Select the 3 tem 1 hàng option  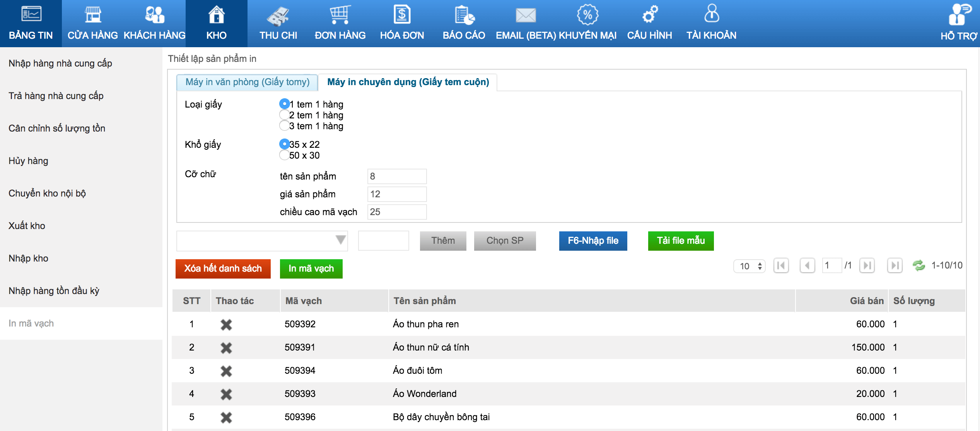(x=284, y=126)
